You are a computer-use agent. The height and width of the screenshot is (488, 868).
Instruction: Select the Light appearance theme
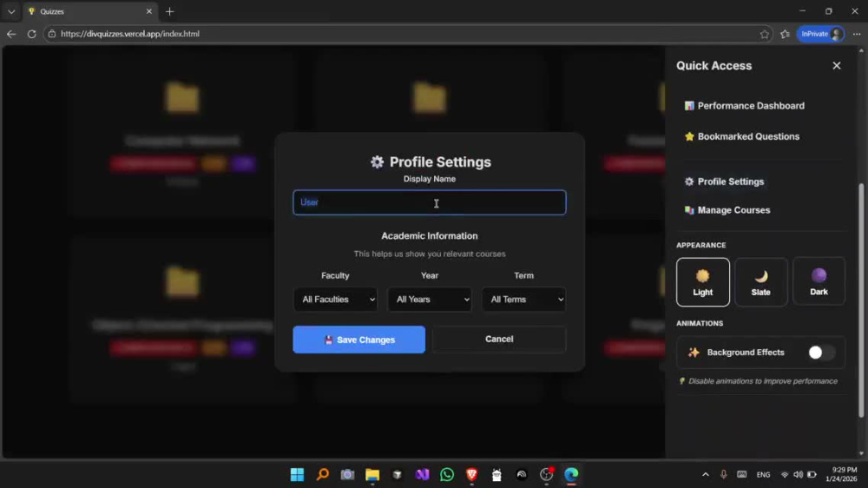[x=702, y=282]
